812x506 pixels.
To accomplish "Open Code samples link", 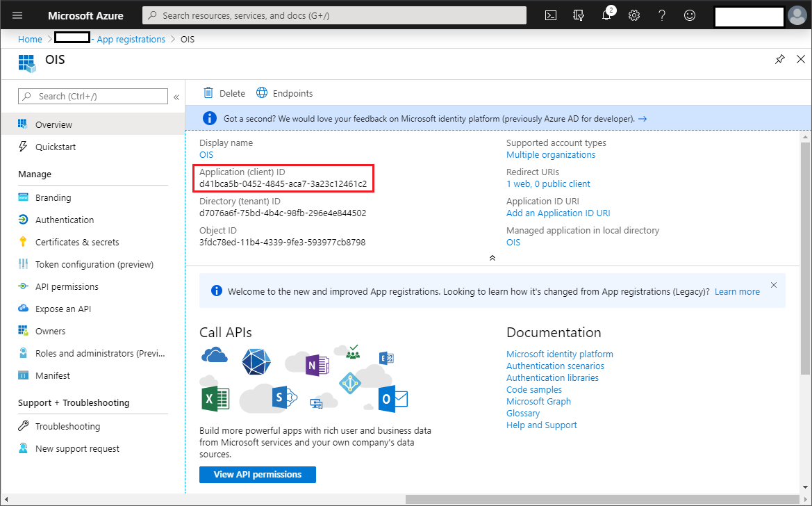I will pos(534,390).
